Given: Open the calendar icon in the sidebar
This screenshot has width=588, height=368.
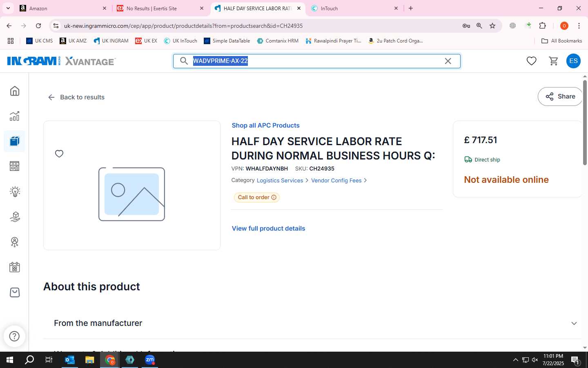Looking at the screenshot, I should point(15,267).
